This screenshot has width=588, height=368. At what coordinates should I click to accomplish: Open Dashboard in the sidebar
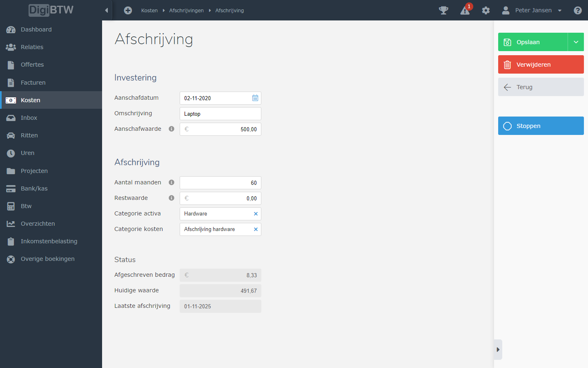51,29
